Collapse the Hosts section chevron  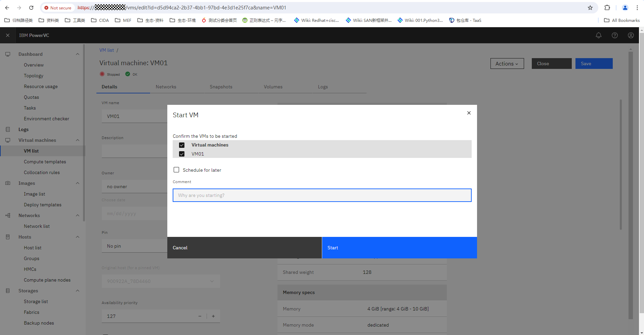78,237
